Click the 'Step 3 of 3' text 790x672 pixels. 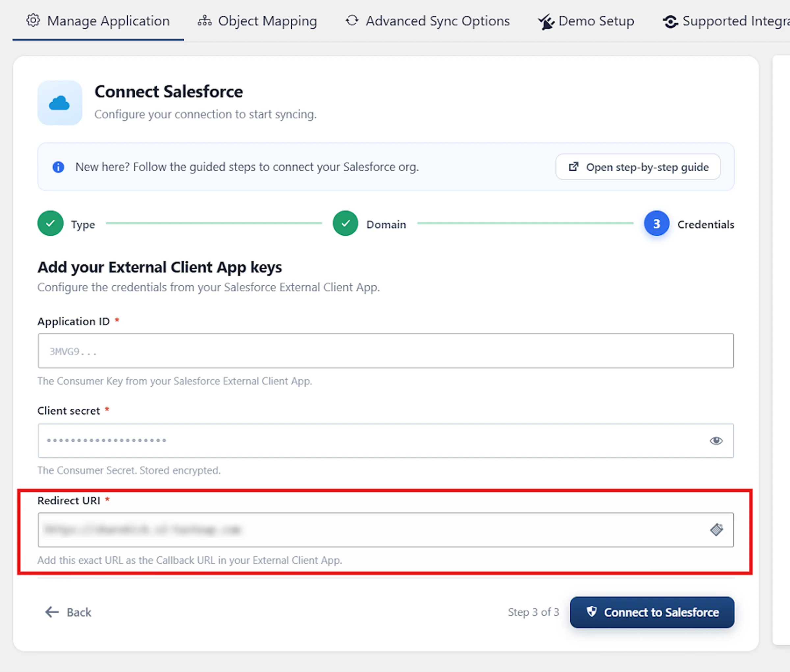(533, 612)
